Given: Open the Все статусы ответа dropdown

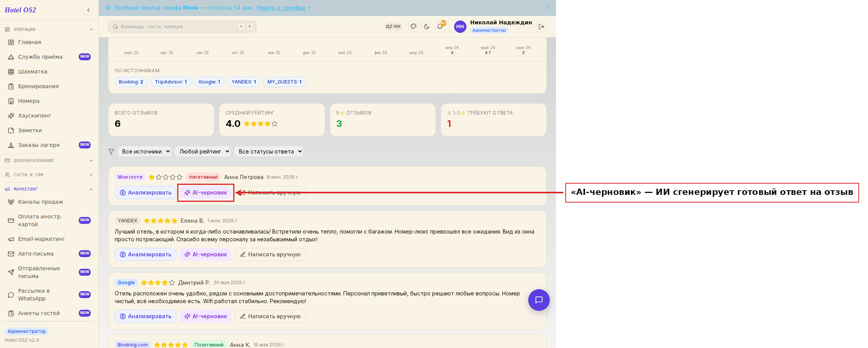Looking at the screenshot, I should (269, 152).
